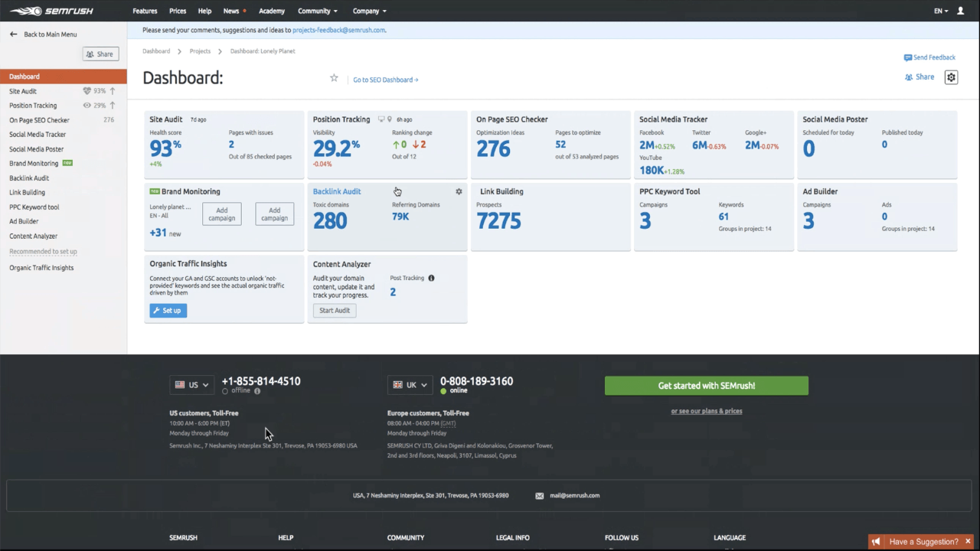Click the 7275 prospects value
980x551 pixels.
pos(498,221)
